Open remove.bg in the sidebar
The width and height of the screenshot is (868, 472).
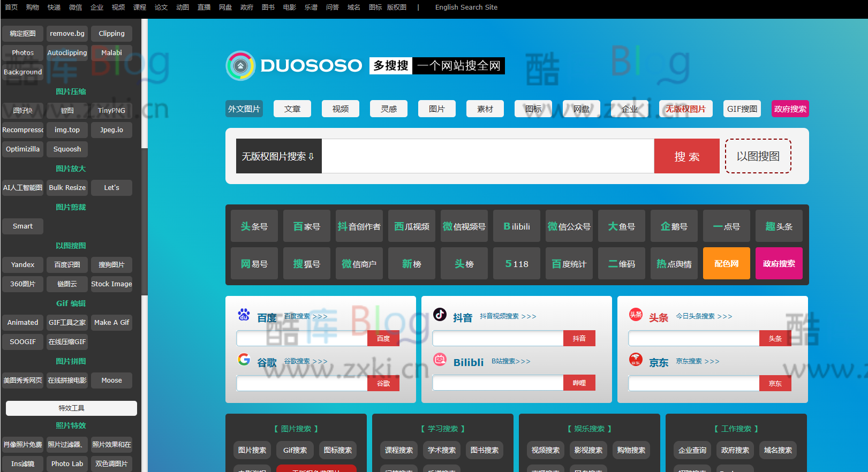pos(67,33)
